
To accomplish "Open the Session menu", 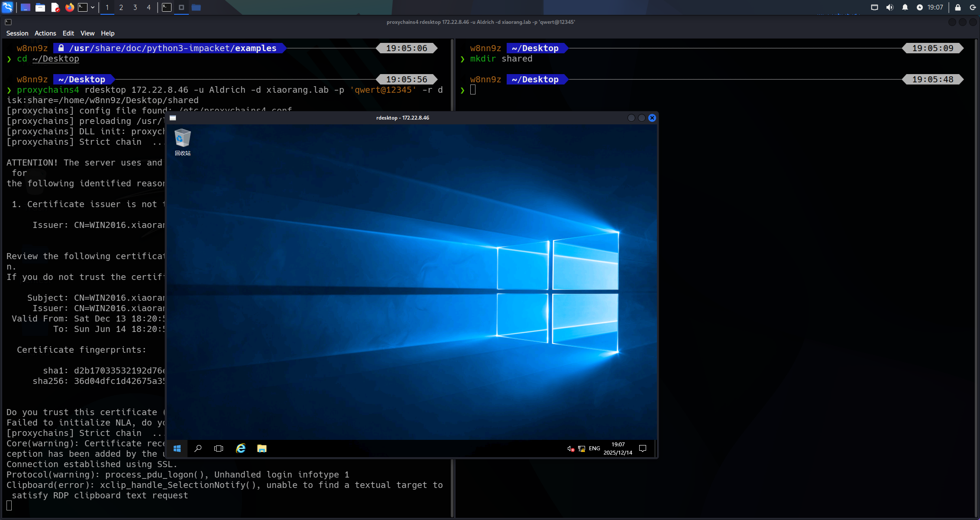I will point(17,33).
